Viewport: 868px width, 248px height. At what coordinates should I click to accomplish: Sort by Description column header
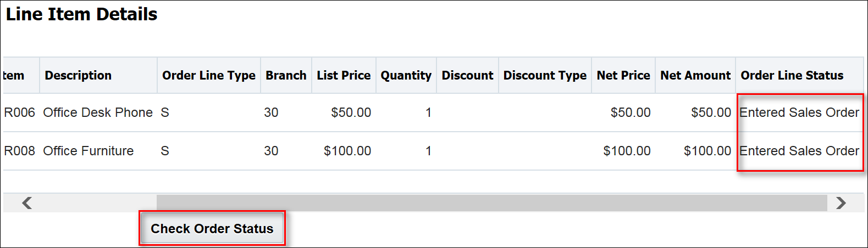[78, 76]
